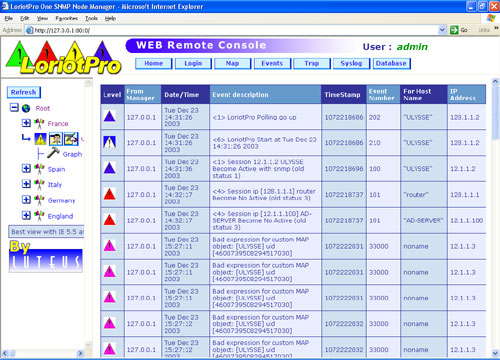This screenshot has width=500, height=360.
Task: Click the "AD-SERVER" host name cell
Action: (423, 220)
